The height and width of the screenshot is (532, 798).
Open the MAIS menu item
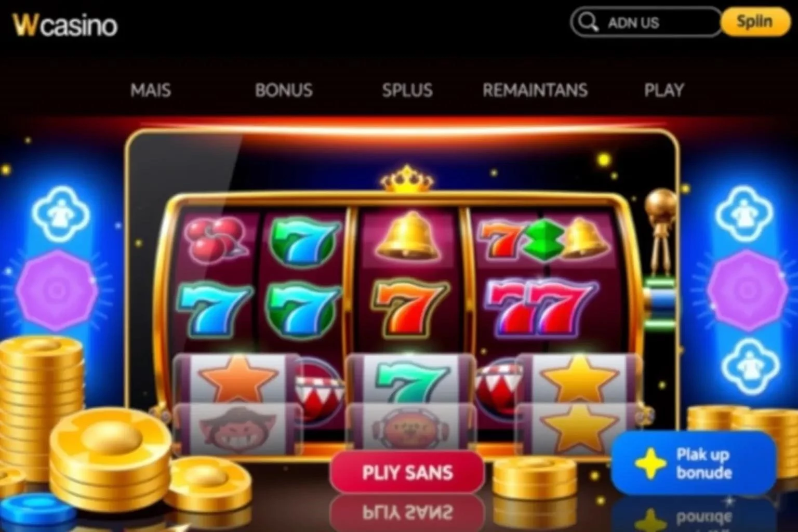[151, 90]
